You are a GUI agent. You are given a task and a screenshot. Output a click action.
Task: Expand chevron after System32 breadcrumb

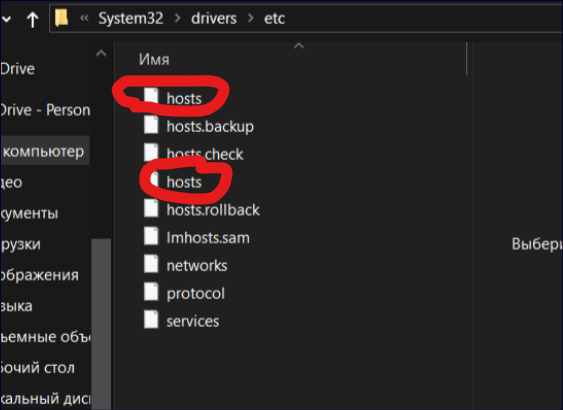[177, 18]
